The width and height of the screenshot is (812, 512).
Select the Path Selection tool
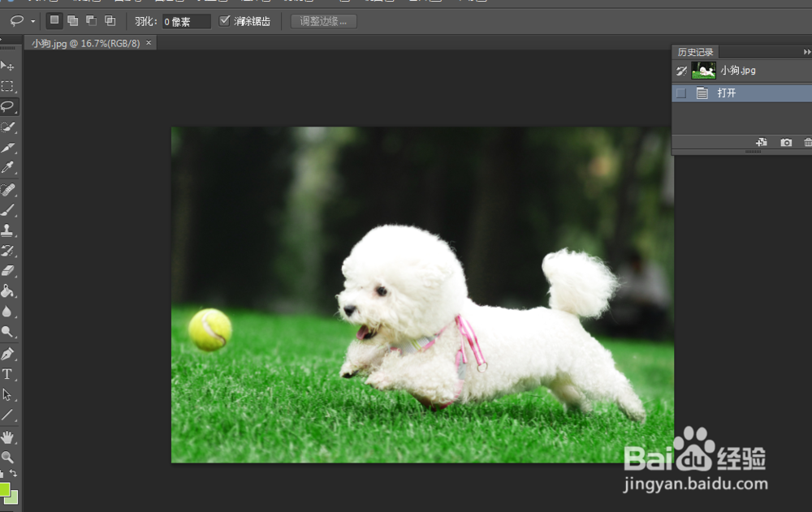8,394
